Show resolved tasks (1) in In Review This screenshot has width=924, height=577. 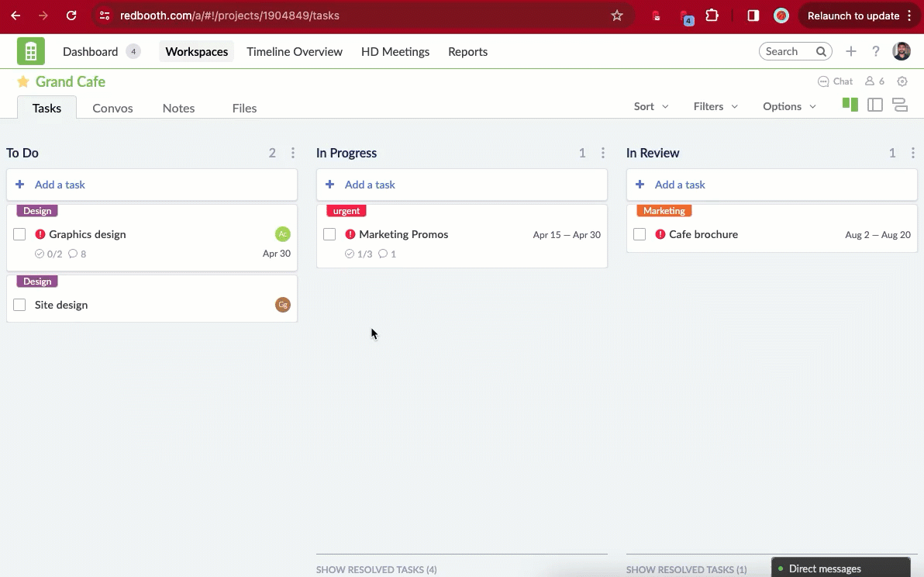click(687, 569)
